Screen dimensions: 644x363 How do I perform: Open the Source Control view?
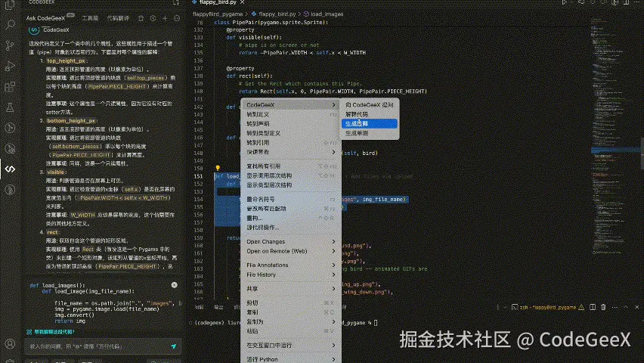point(10,45)
